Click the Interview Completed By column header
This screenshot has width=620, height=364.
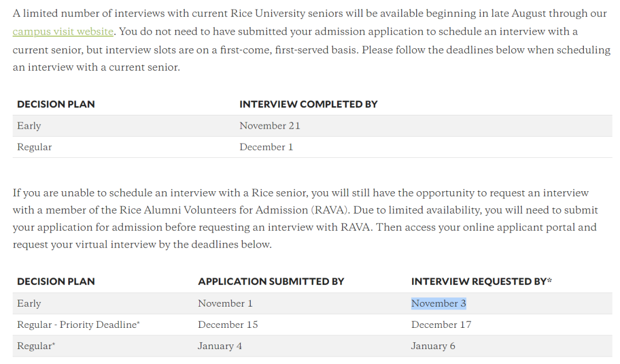pyautogui.click(x=308, y=104)
